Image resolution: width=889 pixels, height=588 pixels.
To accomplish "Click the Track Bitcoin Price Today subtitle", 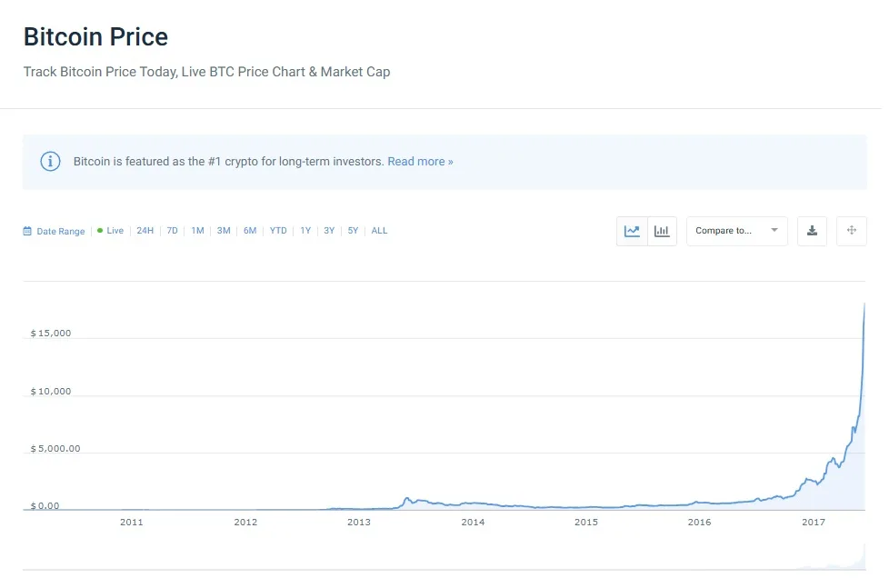I will (207, 72).
